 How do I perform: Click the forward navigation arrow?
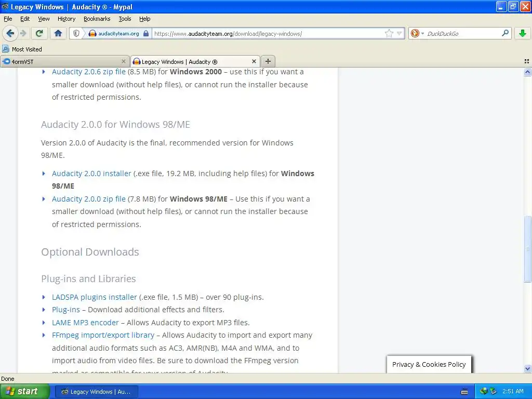coord(23,33)
